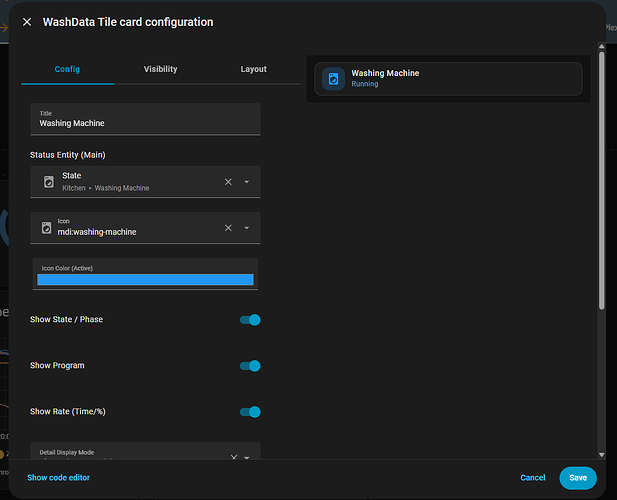Click the Washing Machine preview card title
Image resolution: width=617 pixels, height=500 pixels.
click(x=385, y=73)
